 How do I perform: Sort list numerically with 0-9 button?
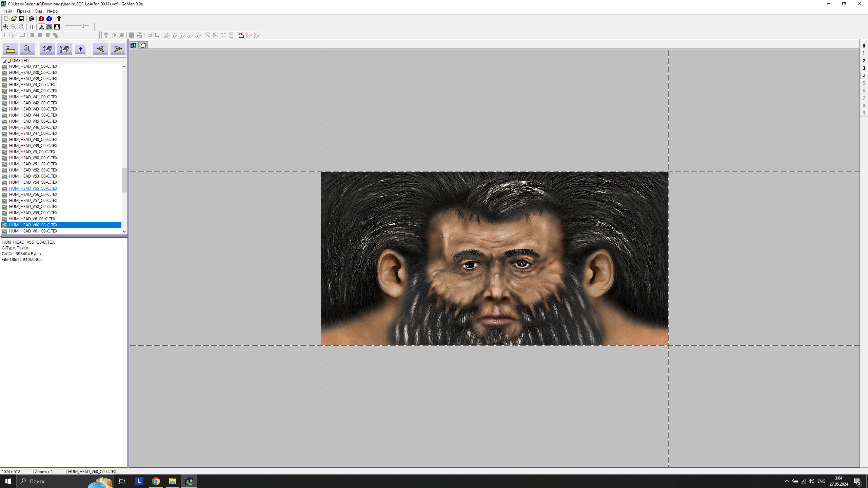(x=64, y=49)
